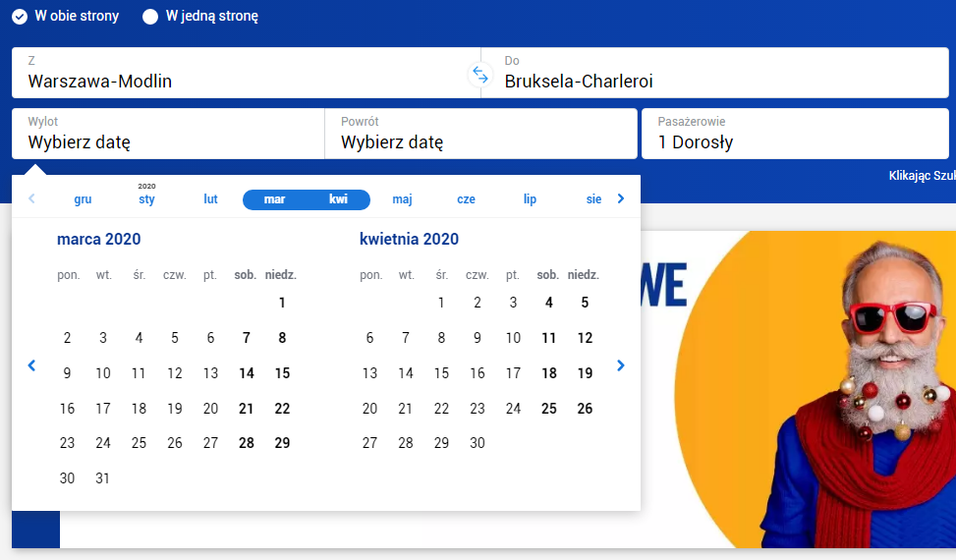956x560 pixels.
Task: Pick April 27, 2020
Action: tap(369, 443)
